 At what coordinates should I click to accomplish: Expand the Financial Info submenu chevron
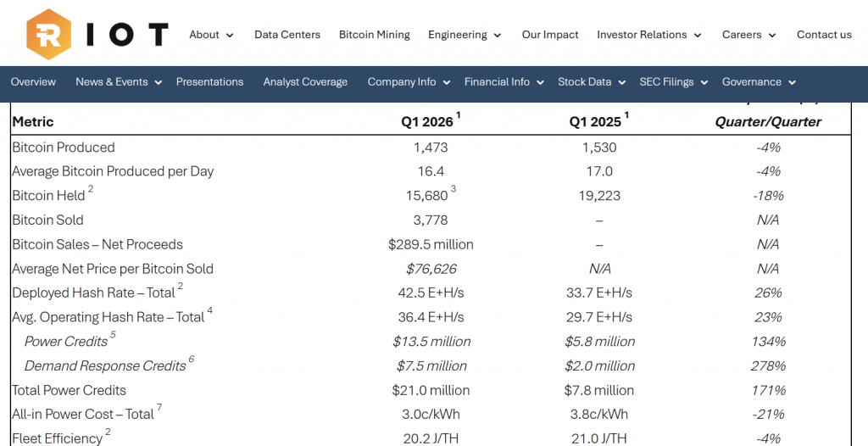tap(540, 83)
